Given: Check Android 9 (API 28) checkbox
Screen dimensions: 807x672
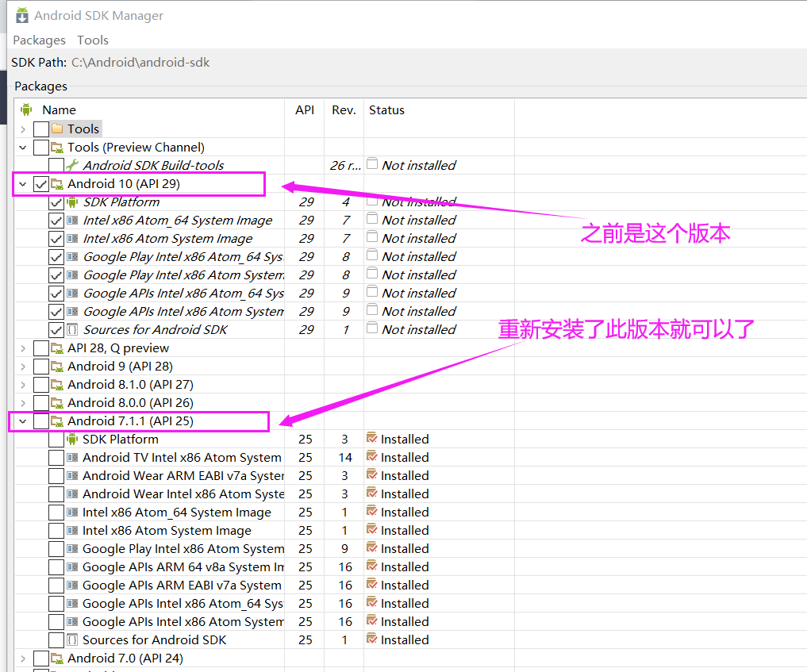Looking at the screenshot, I should click(x=41, y=367).
